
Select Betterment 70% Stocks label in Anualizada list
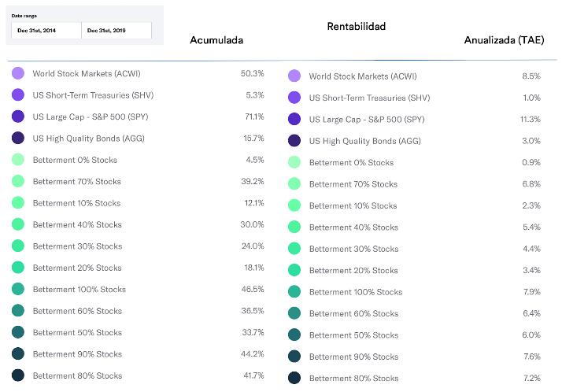click(353, 184)
